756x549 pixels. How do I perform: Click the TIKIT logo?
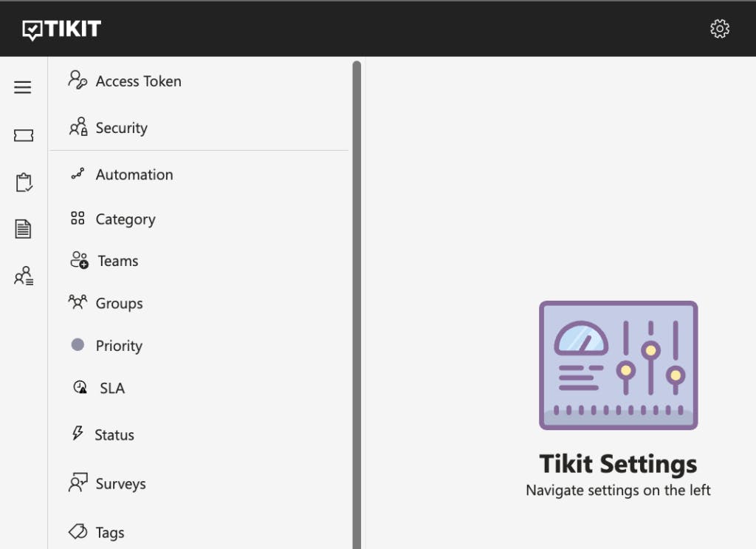(x=62, y=30)
